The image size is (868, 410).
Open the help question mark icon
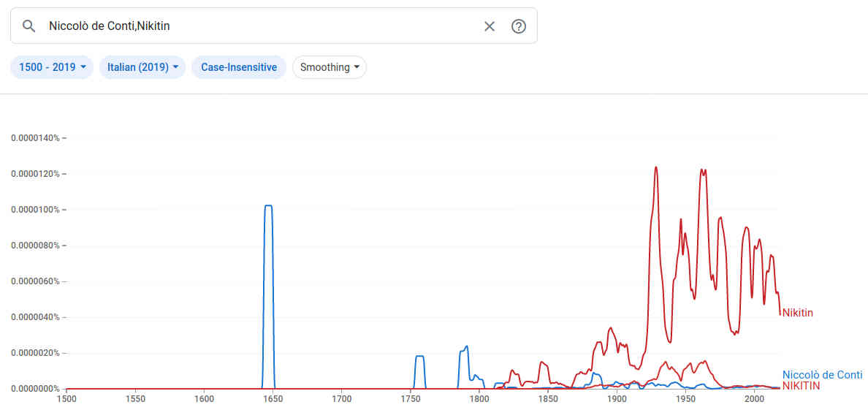point(519,26)
